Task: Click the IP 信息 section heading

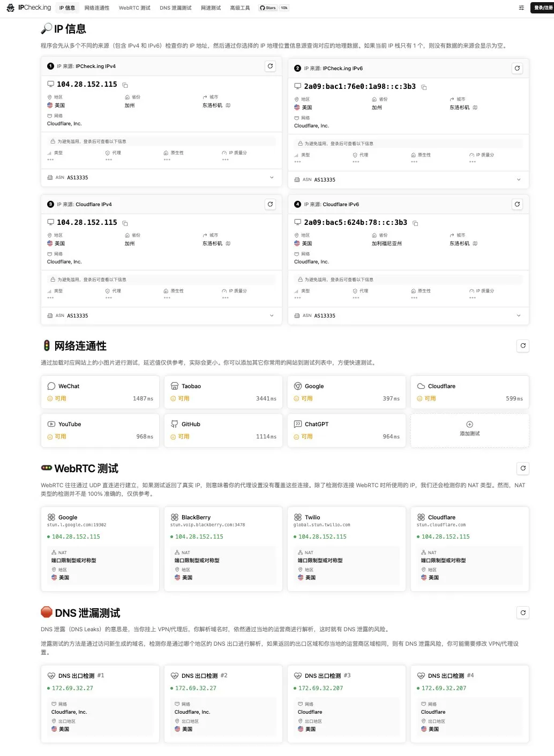Action: [63, 29]
